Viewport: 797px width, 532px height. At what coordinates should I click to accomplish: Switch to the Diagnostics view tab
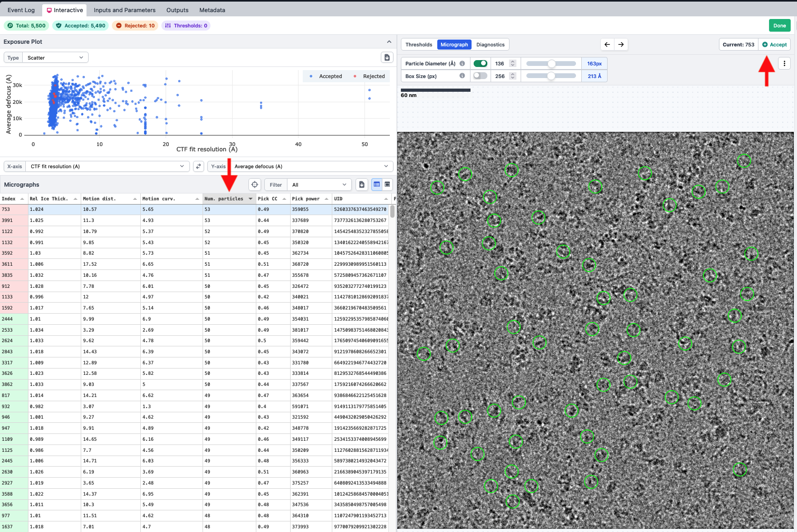pyautogui.click(x=491, y=45)
